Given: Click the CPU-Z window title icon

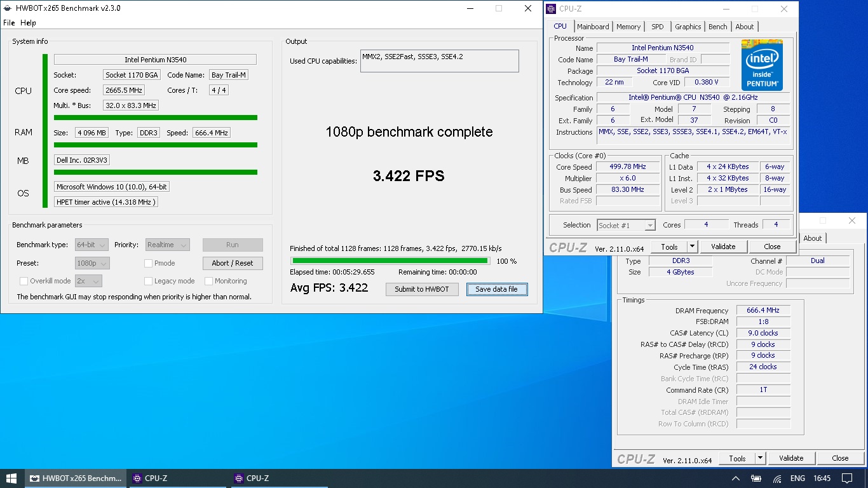Looking at the screenshot, I should 552,9.
